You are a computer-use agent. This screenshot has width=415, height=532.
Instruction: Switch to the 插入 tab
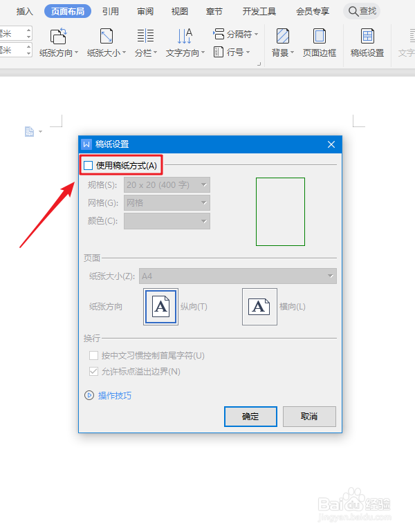[24, 12]
